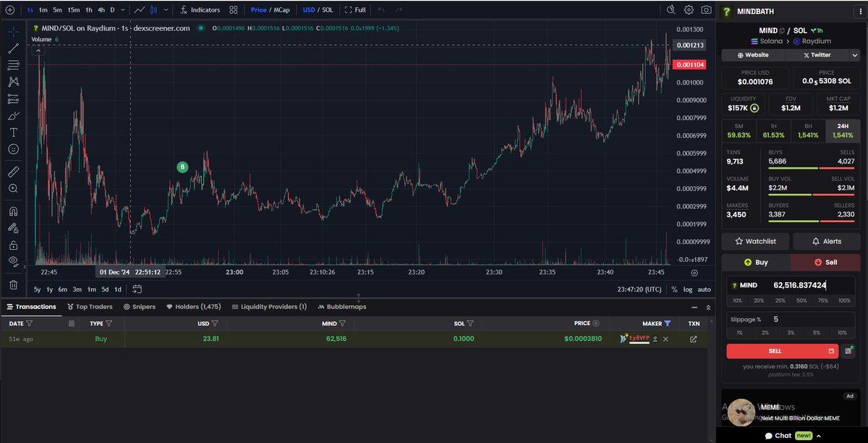The height and width of the screenshot is (443, 868).
Task: Remove the ty8VFP maker filter
Action: click(x=665, y=339)
